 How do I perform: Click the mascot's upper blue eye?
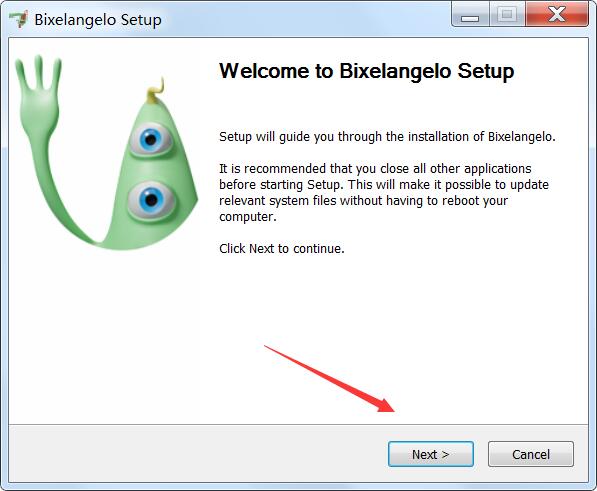150,139
